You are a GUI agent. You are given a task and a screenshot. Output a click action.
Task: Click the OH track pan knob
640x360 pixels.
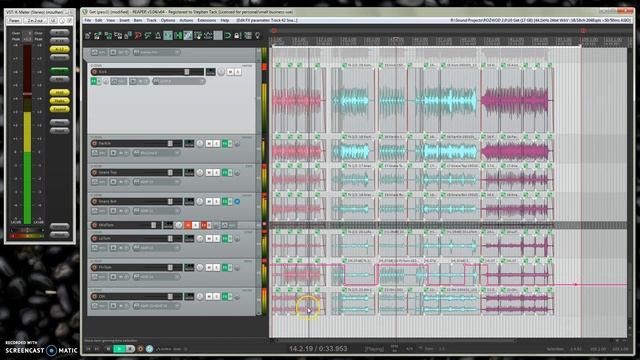click(x=200, y=296)
